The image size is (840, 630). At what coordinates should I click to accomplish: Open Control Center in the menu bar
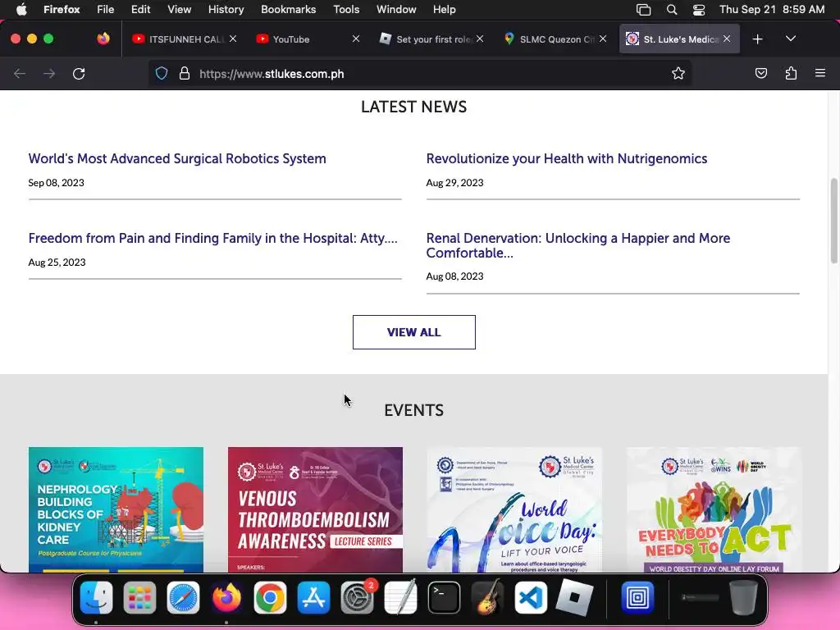click(x=699, y=9)
